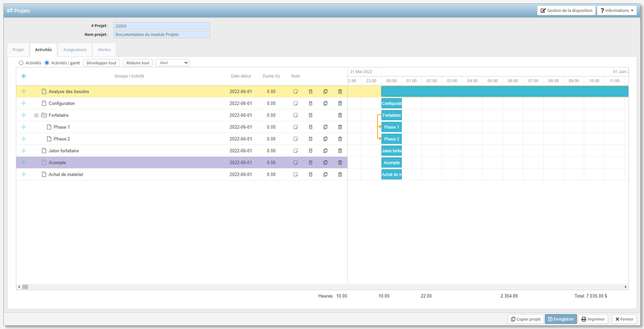The height and width of the screenshot is (329, 644).
Task: Open the Informations dropdown menu
Action: click(x=617, y=10)
